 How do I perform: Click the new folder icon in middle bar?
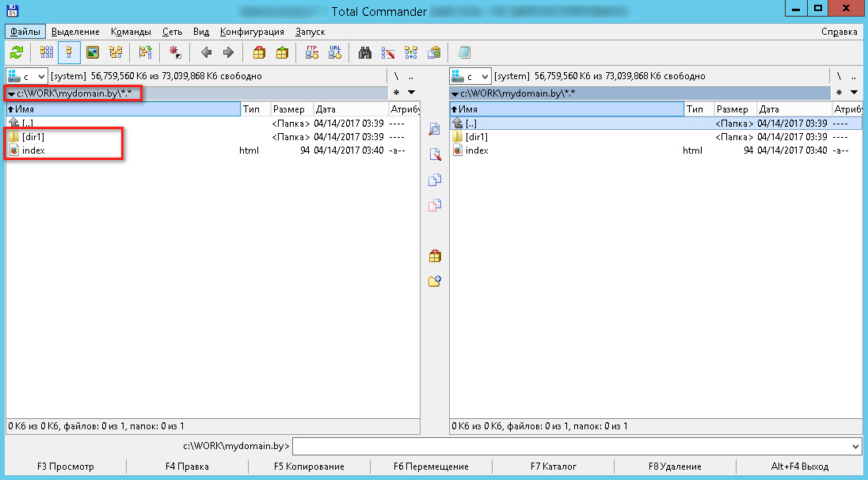(x=435, y=281)
